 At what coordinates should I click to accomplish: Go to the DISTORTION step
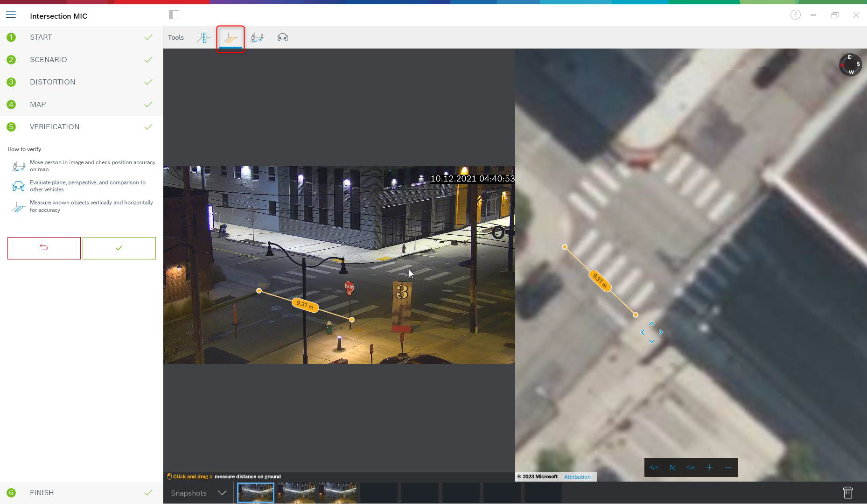52,82
